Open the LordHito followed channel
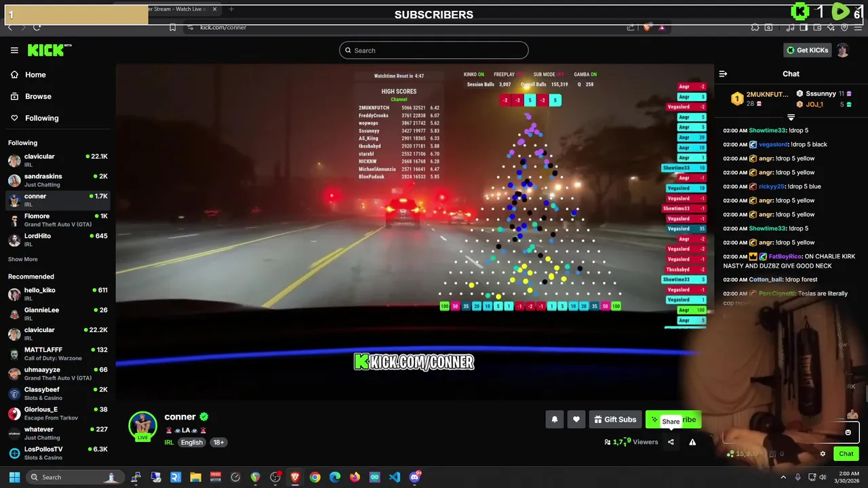The width and height of the screenshot is (868, 488). tap(58, 239)
